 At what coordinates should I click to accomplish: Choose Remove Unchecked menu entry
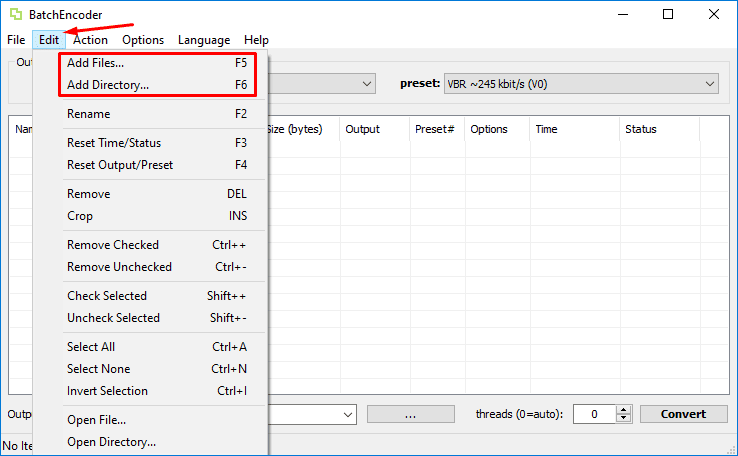(x=157, y=267)
